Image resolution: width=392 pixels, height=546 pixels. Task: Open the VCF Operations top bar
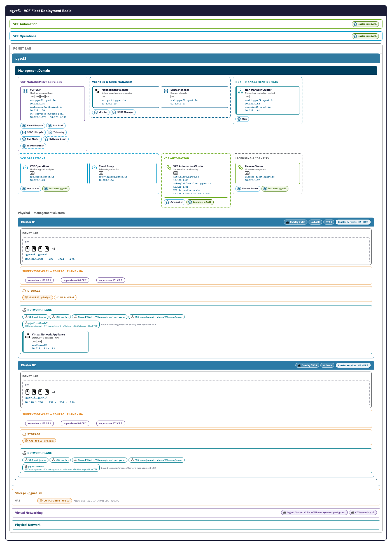coord(196,36)
